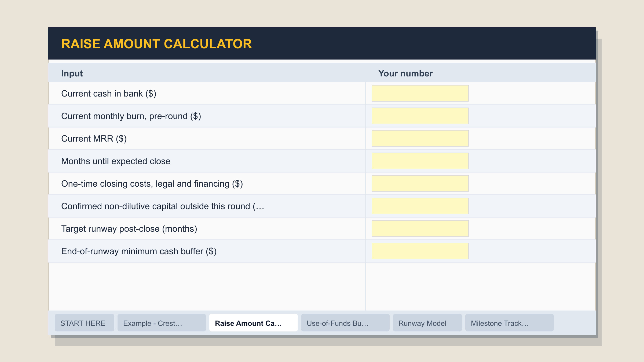
Task: Click the "Current MRR ($)" label
Action: 94,139
